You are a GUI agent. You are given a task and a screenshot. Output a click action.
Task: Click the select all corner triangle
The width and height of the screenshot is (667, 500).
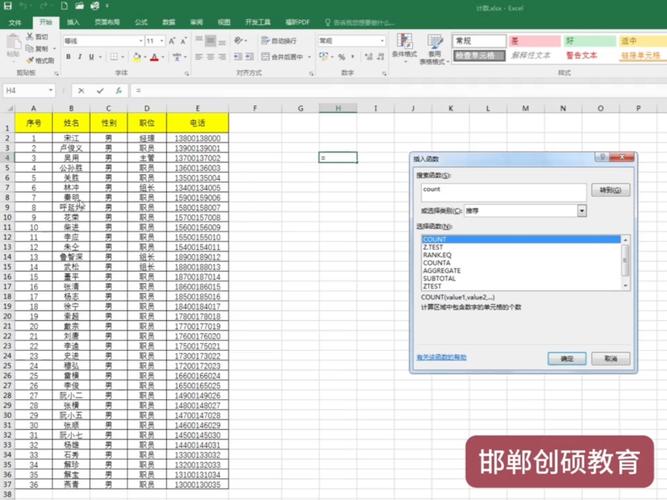coord(9,109)
